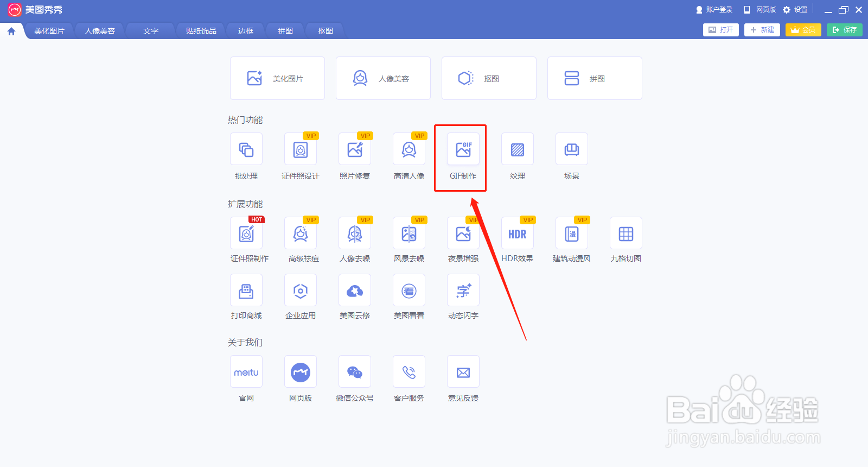Open 证件照设计 ID photo design
The height and width of the screenshot is (467, 868).
pos(301,149)
